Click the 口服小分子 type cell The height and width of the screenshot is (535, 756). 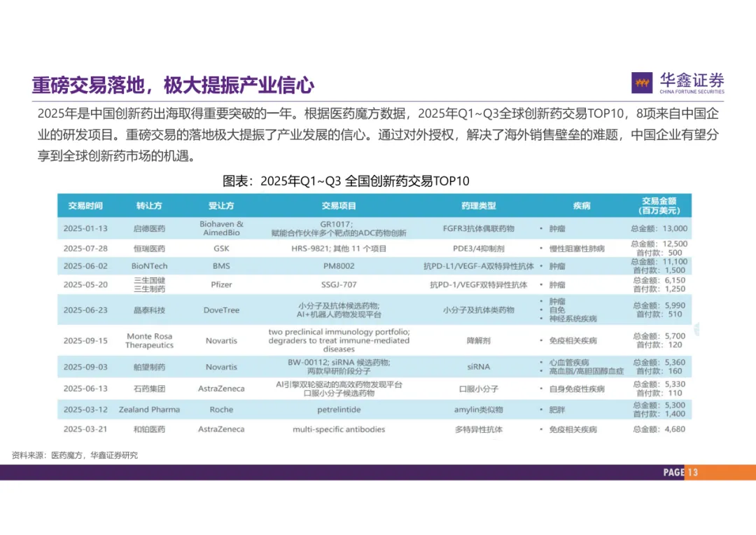478,389
